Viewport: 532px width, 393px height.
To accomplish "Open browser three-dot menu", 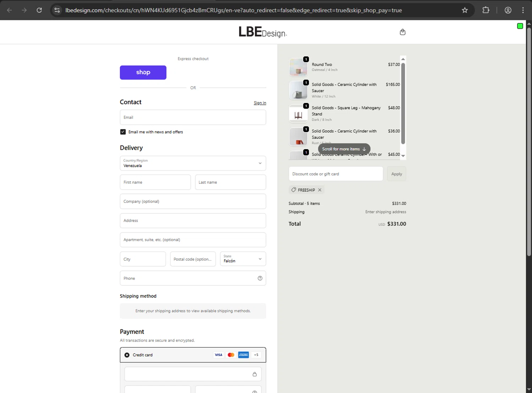I will tap(523, 10).
